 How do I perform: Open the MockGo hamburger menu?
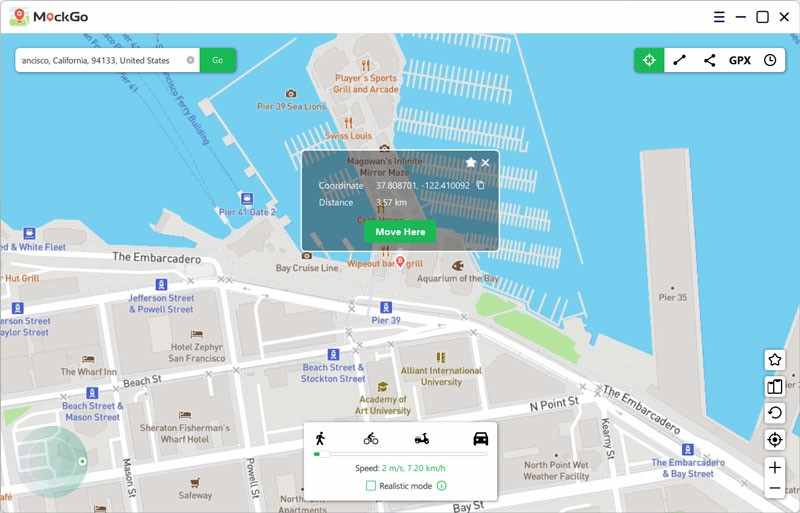tap(719, 17)
